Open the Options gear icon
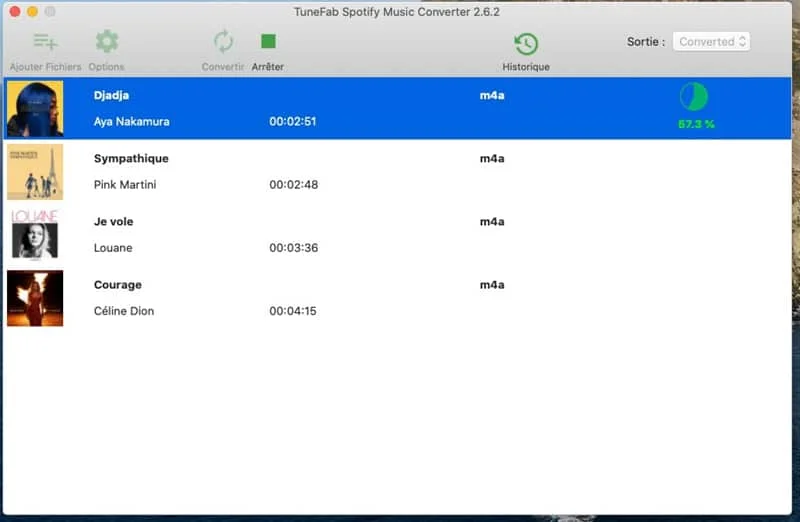800x522 pixels. (x=107, y=41)
